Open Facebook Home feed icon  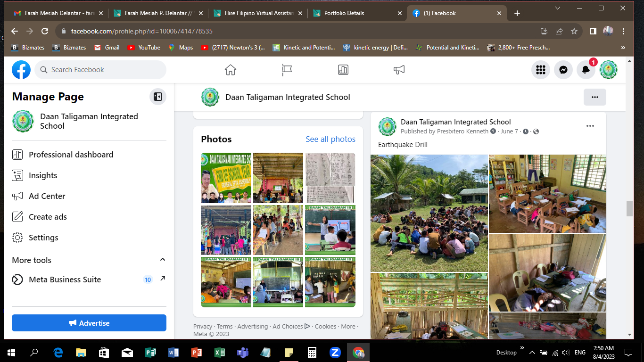coord(231,70)
